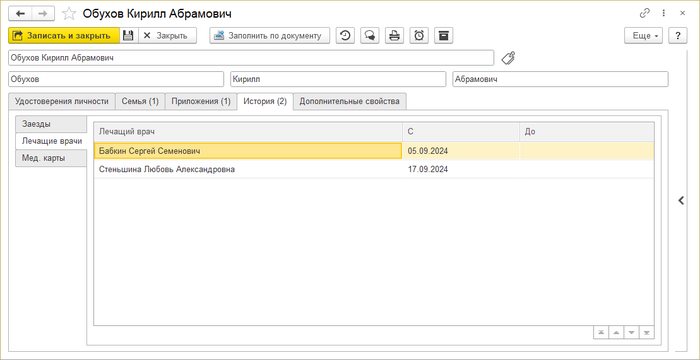Open the Приложения (1) tab

201,101
